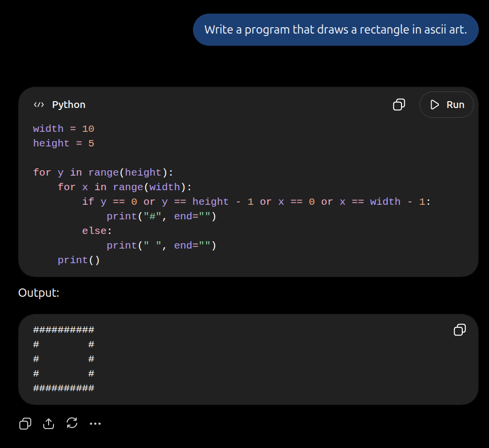Open more options ellipsis menu
Screen dimensions: 489x448
[x=95, y=423]
